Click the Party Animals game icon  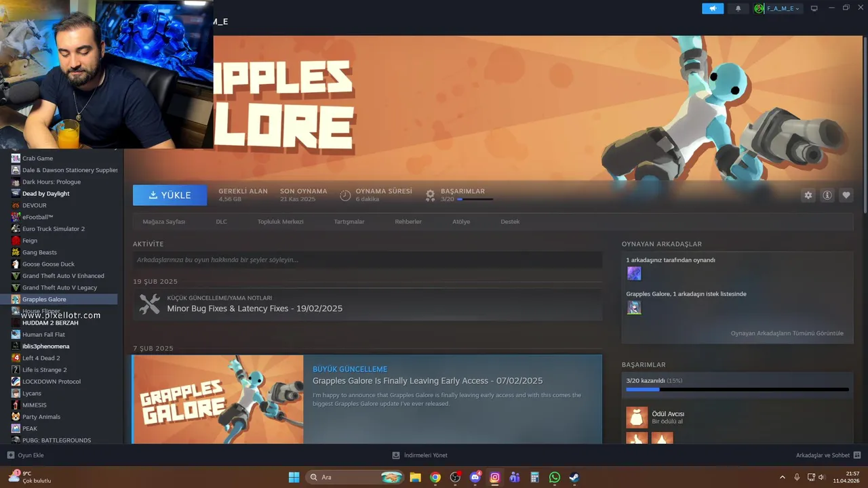coord(16,417)
